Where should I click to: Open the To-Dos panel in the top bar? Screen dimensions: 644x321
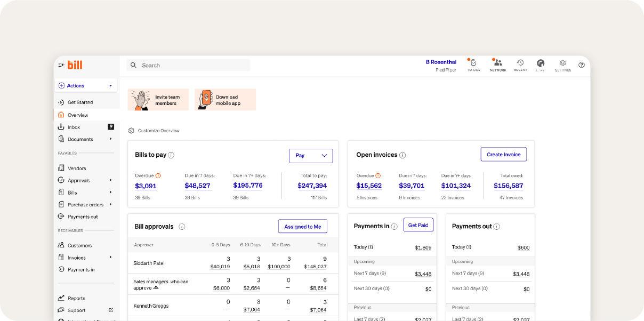click(x=473, y=65)
